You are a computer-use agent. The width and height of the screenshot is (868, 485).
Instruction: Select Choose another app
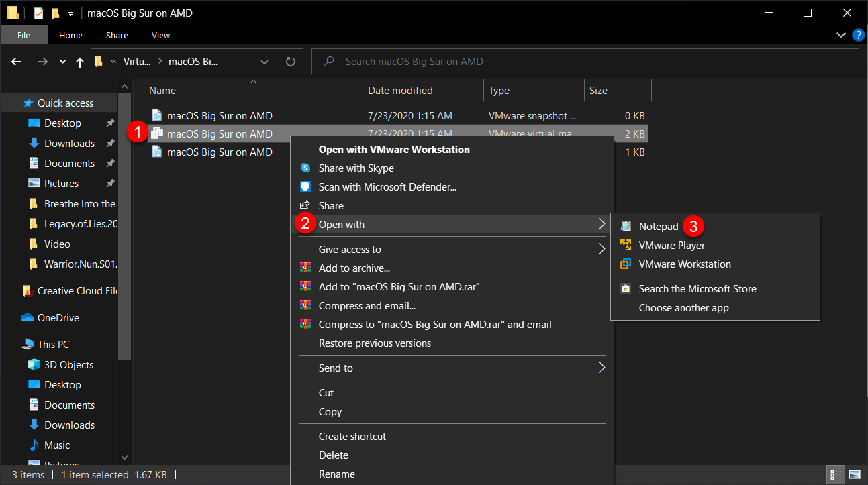715,308
